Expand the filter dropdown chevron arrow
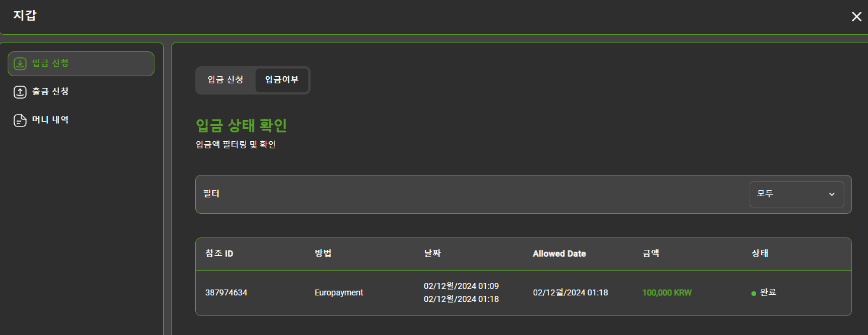Viewport: 868px width, 335px height. pos(831,194)
